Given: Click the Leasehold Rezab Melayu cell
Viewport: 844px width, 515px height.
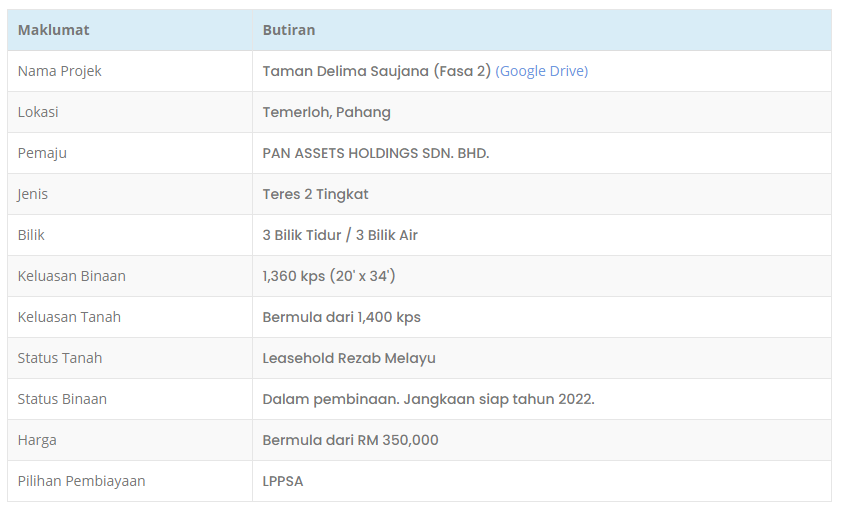Looking at the screenshot, I should pyautogui.click(x=349, y=358).
